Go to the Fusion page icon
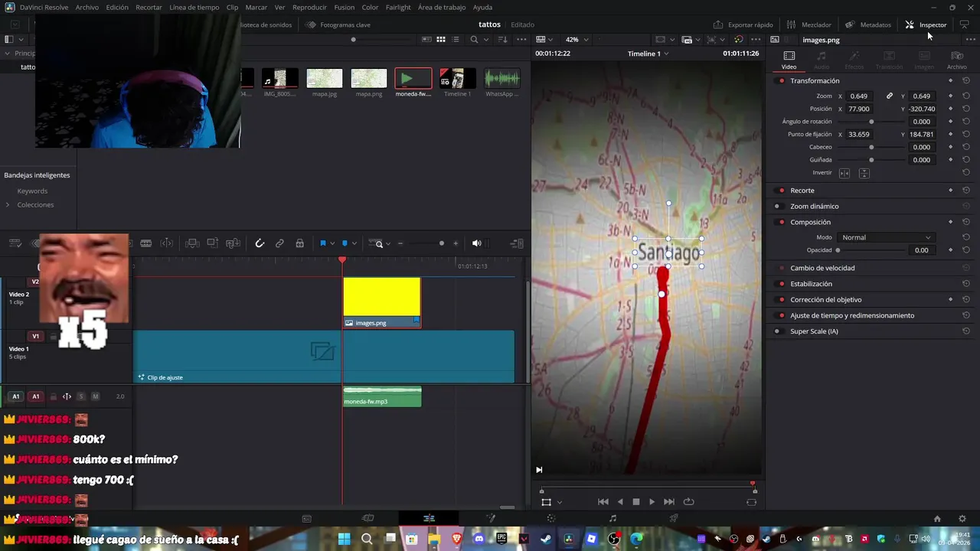 pos(491,518)
